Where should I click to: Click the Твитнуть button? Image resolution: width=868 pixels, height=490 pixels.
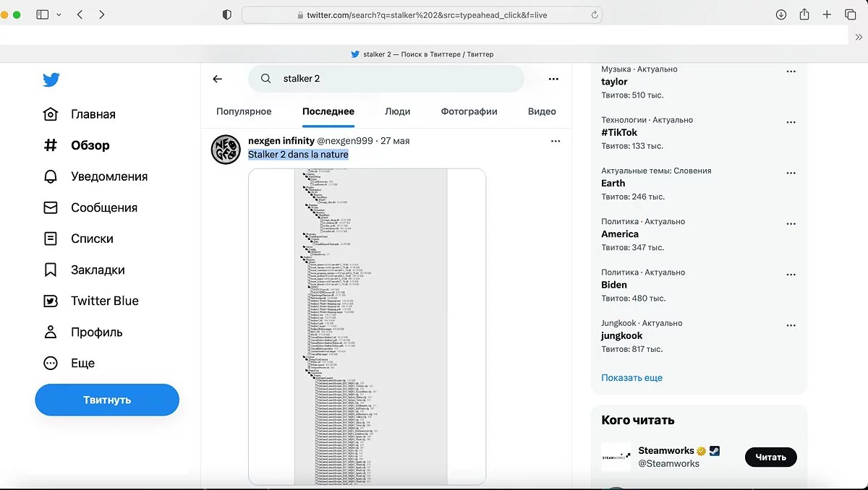point(107,400)
